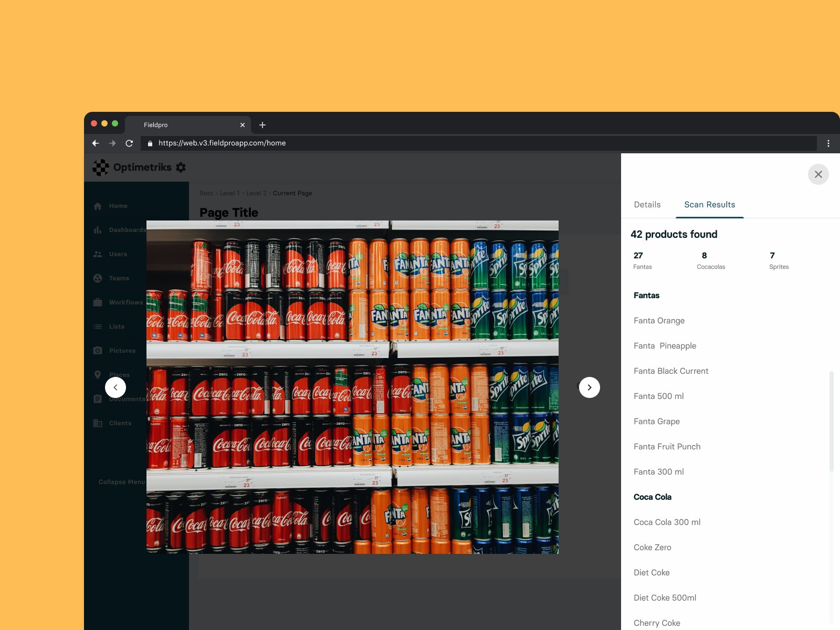Image resolution: width=840 pixels, height=630 pixels.
Task: Maximize the browser window with green button
Action: pos(115,123)
